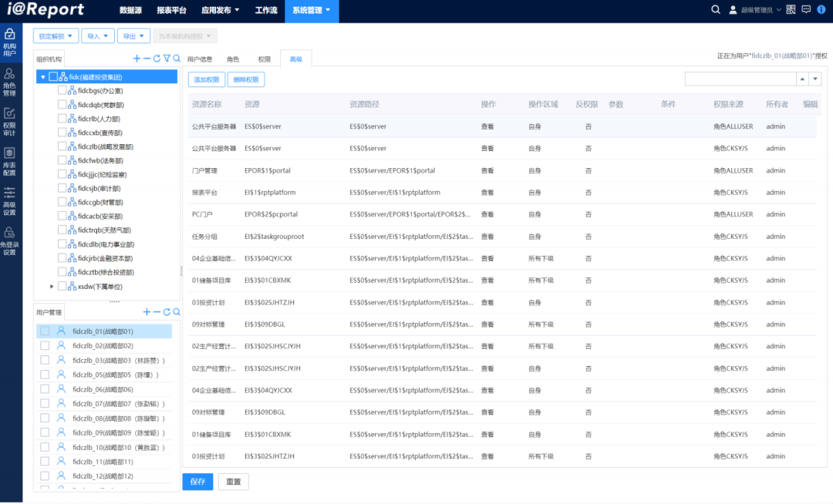Viewport: 833px width, 504px height.
Task: Open the 权限审计 sidebar icon
Action: pos(9,122)
